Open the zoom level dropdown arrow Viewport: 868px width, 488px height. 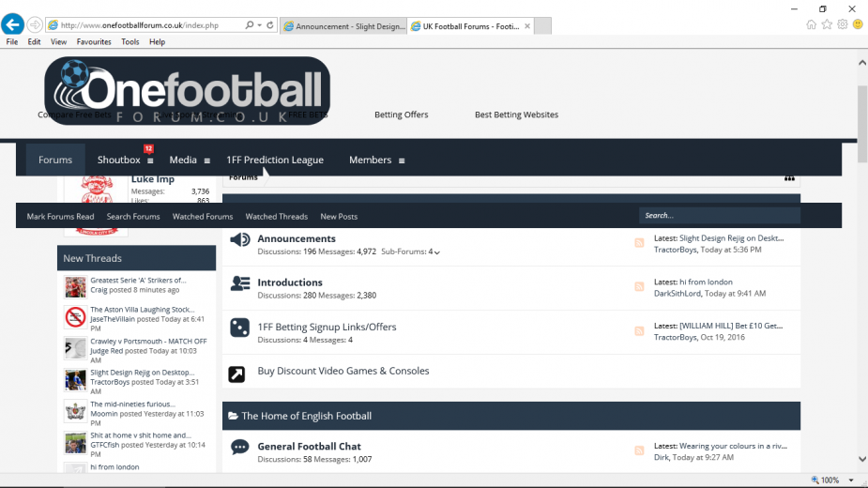(851, 480)
